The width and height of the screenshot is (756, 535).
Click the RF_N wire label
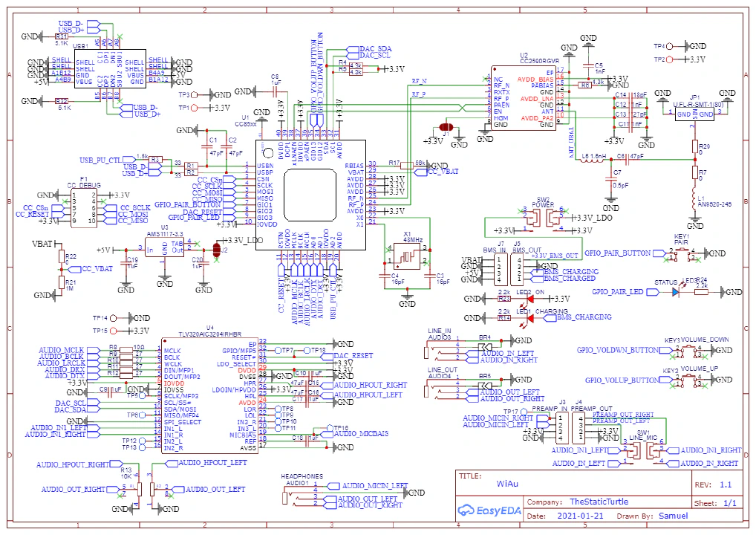(419, 81)
